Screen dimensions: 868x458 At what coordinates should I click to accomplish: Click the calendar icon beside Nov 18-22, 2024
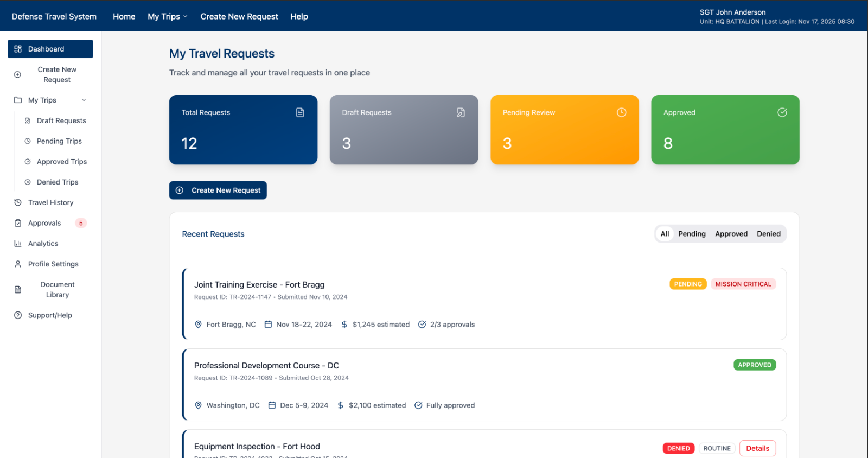(268, 325)
